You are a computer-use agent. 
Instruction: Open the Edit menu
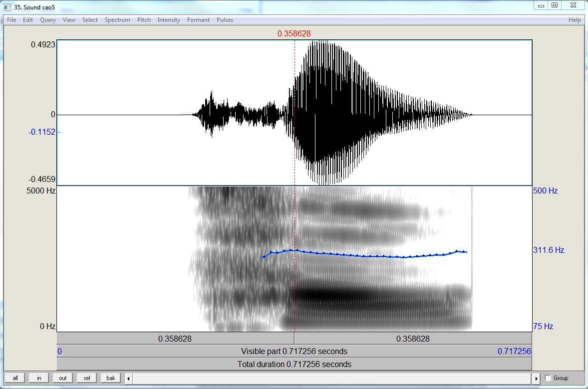pyautogui.click(x=28, y=20)
